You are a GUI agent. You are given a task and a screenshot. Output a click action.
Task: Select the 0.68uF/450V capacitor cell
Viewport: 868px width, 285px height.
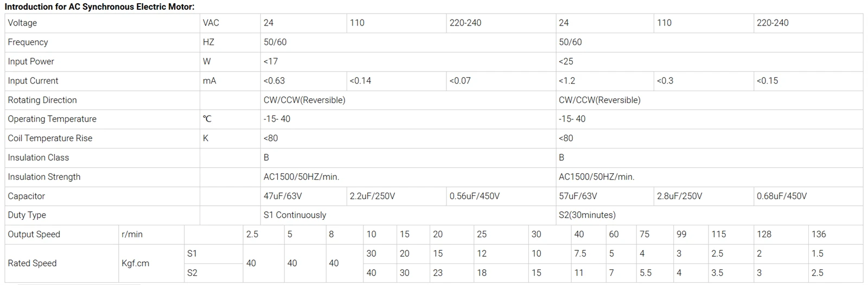[808, 196]
